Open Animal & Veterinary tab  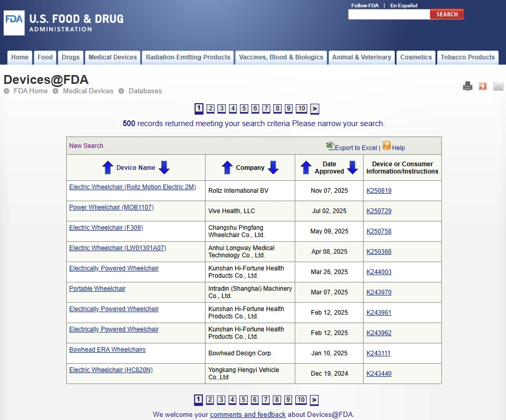point(362,57)
